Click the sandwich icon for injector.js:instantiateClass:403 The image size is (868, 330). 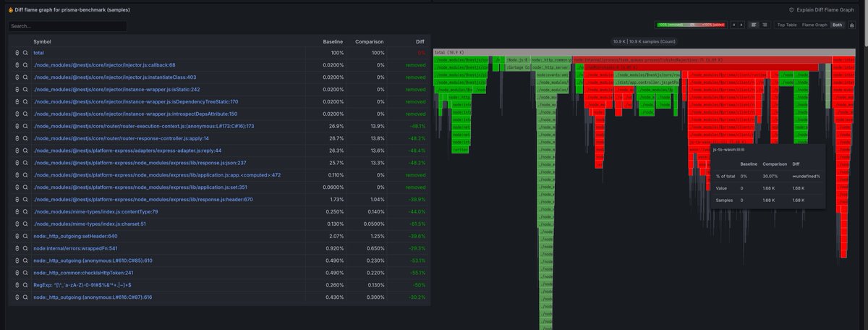tap(17, 77)
